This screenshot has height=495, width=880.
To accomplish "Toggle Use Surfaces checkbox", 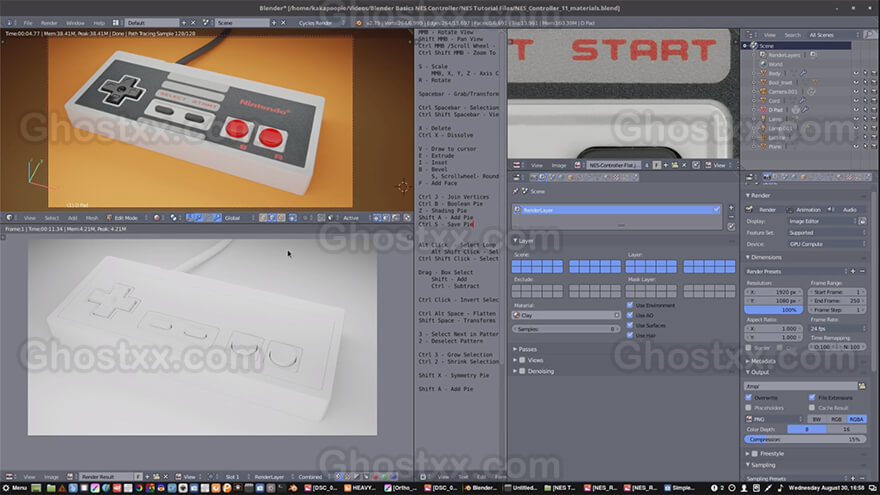I will (x=630, y=326).
